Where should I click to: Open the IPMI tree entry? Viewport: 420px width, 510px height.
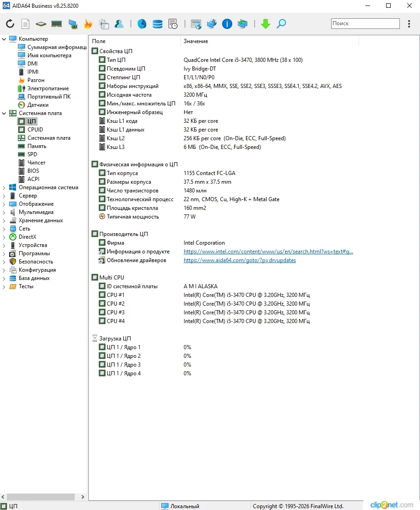tap(28, 72)
